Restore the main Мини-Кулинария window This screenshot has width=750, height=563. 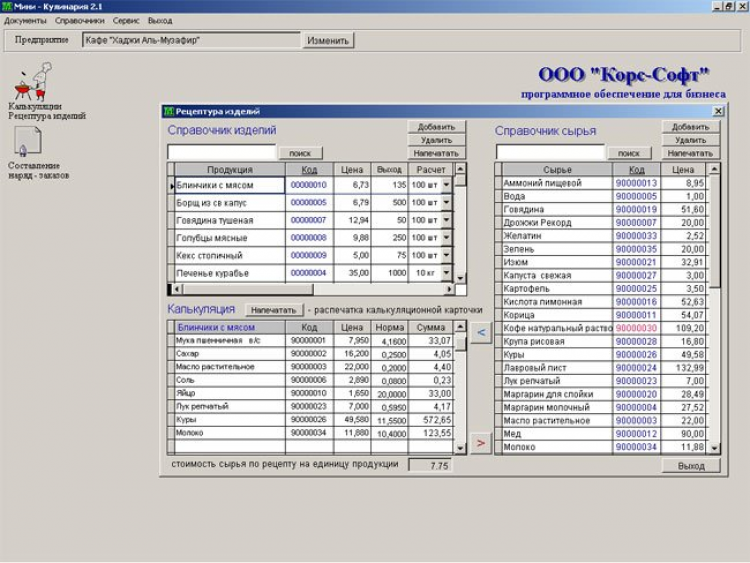729,6
